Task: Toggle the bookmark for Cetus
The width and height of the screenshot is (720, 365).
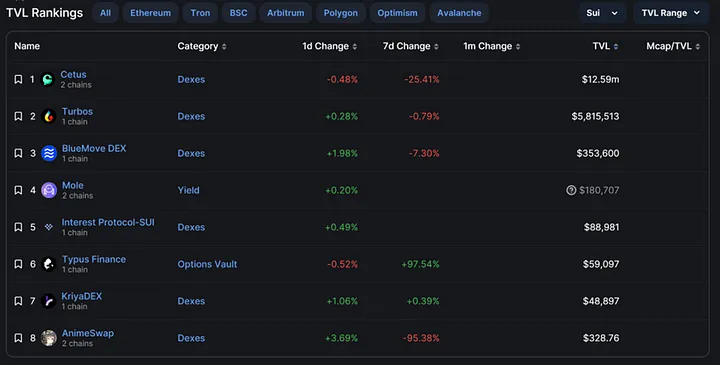Action: (18, 79)
